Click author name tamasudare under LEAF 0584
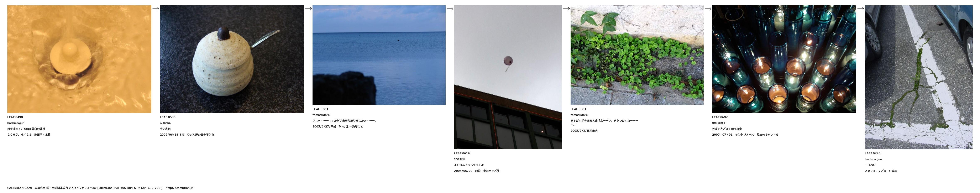Screen dimensions: 980x193 [321, 115]
